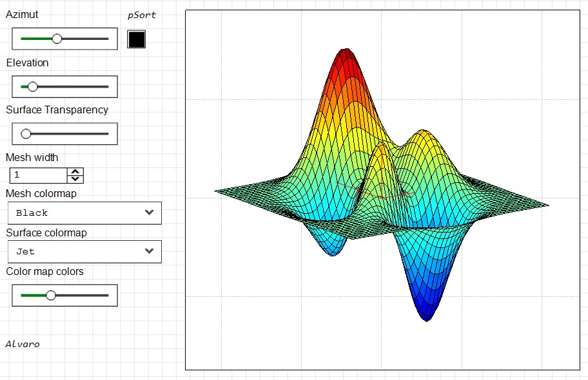Select the small cyan dip on left
The width and height of the screenshot is (588, 380).
pyautogui.click(x=332, y=248)
